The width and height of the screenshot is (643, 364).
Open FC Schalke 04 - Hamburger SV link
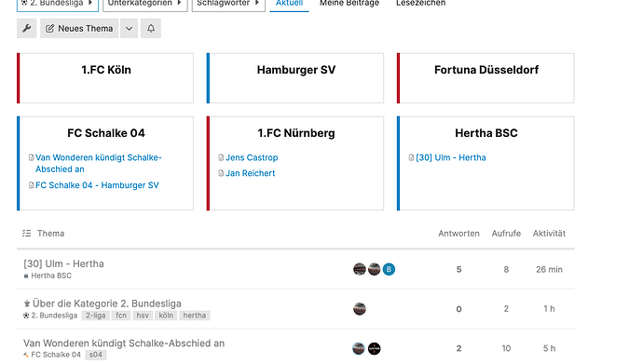click(x=97, y=185)
